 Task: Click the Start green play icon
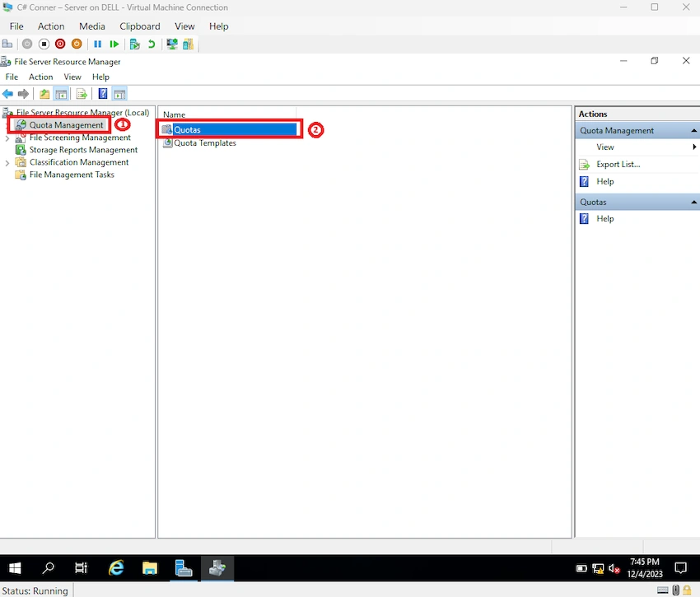[x=114, y=44]
